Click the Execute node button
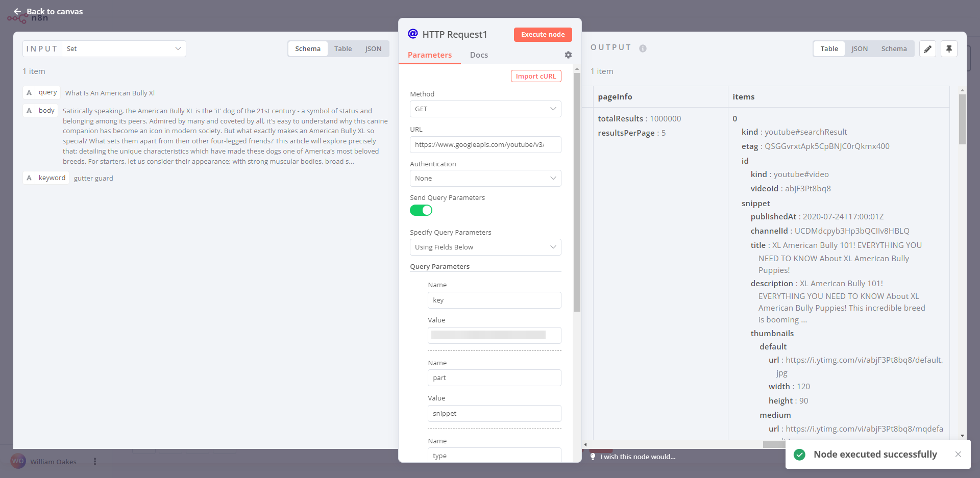 tap(543, 34)
